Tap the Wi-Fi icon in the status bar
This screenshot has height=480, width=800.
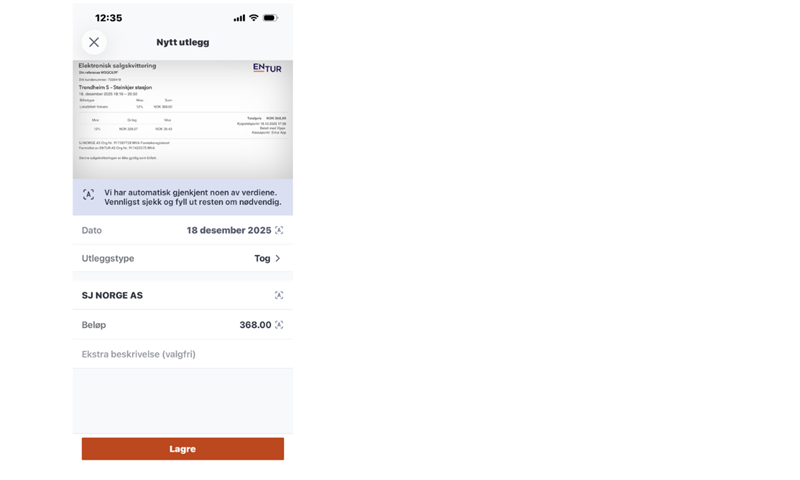pyautogui.click(x=254, y=18)
